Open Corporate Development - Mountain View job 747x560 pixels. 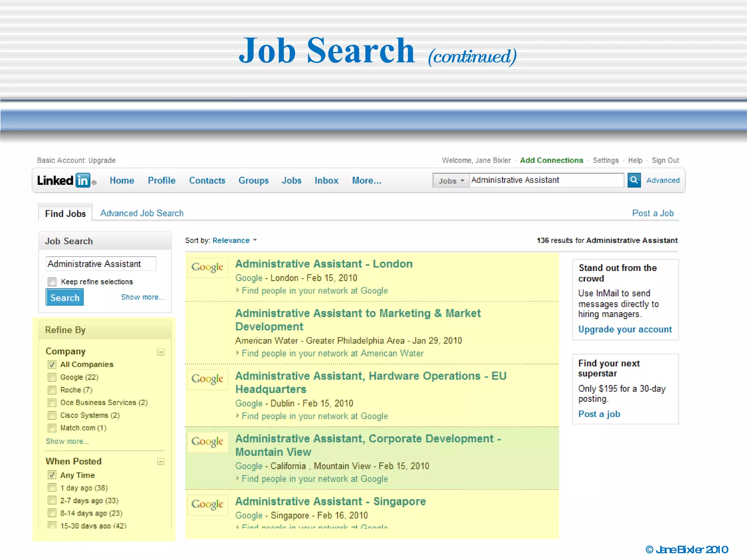[x=368, y=445]
